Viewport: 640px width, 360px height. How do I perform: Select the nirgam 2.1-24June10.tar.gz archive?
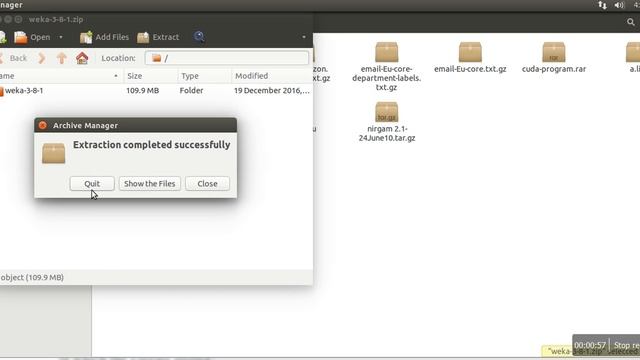387,122
